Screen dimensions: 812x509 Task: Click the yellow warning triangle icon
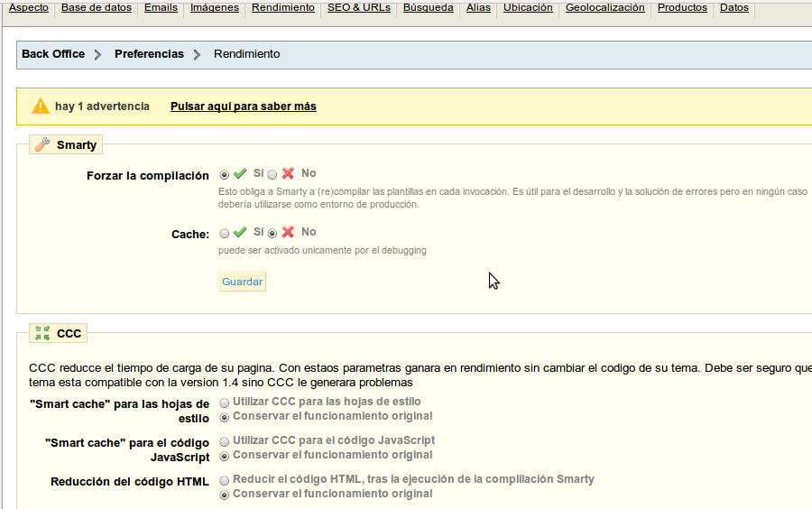[41, 106]
